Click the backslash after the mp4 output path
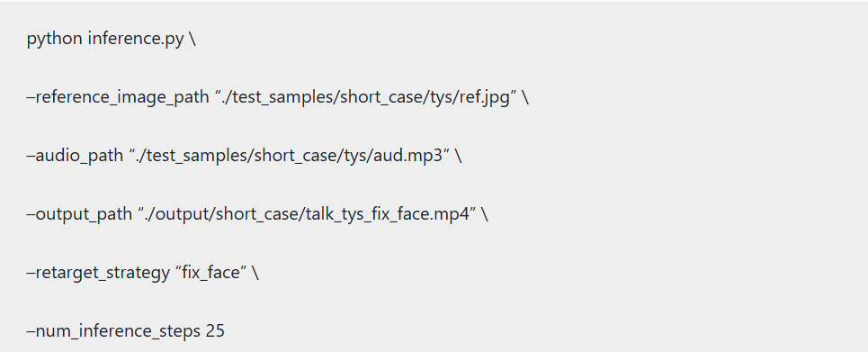Image resolution: width=868 pixels, height=352 pixels. click(x=485, y=214)
